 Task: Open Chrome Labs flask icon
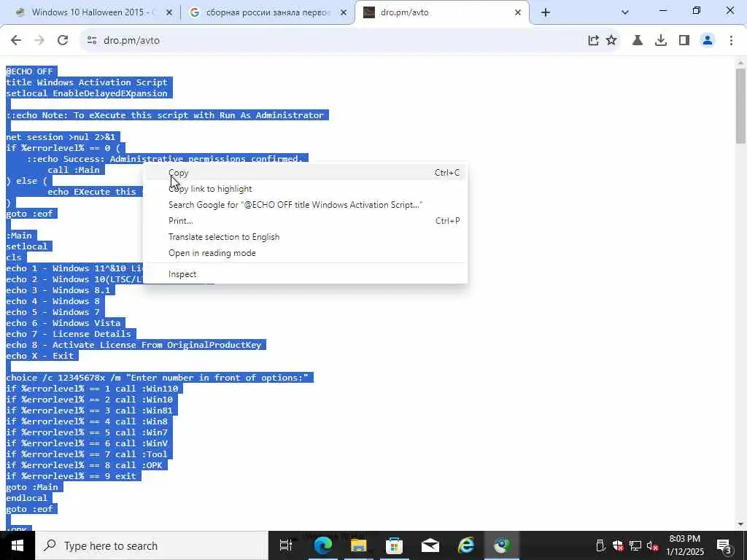click(x=638, y=41)
